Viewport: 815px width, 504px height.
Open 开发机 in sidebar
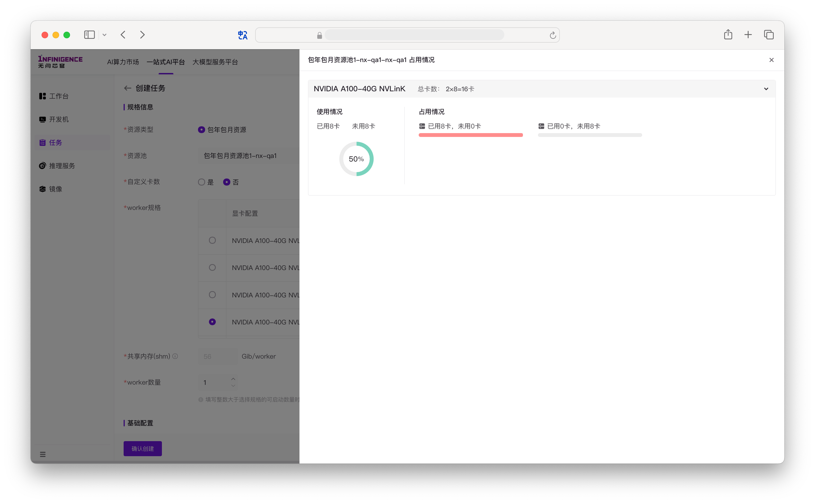click(x=72, y=119)
